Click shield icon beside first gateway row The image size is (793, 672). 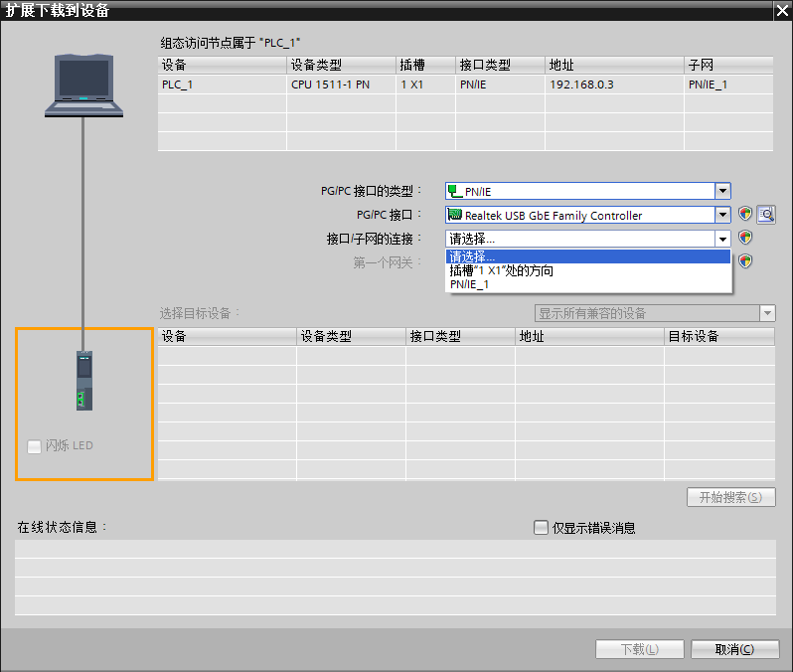[745, 261]
